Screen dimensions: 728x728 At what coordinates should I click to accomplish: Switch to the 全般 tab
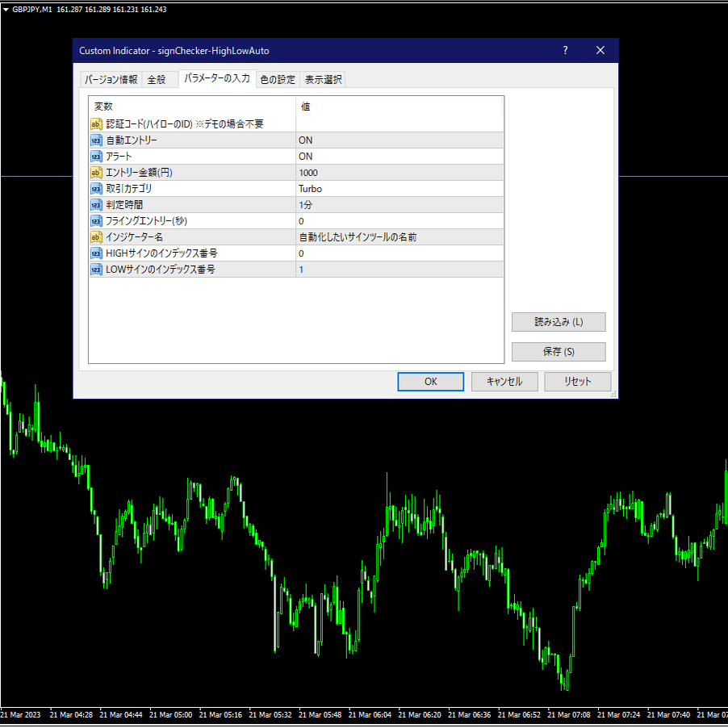pyautogui.click(x=159, y=79)
